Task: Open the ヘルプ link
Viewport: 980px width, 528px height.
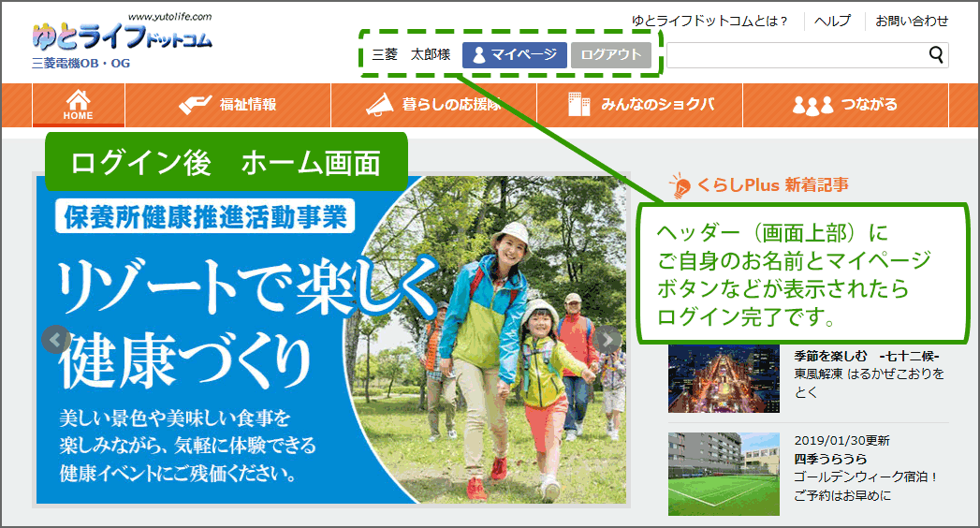Action: (x=832, y=21)
